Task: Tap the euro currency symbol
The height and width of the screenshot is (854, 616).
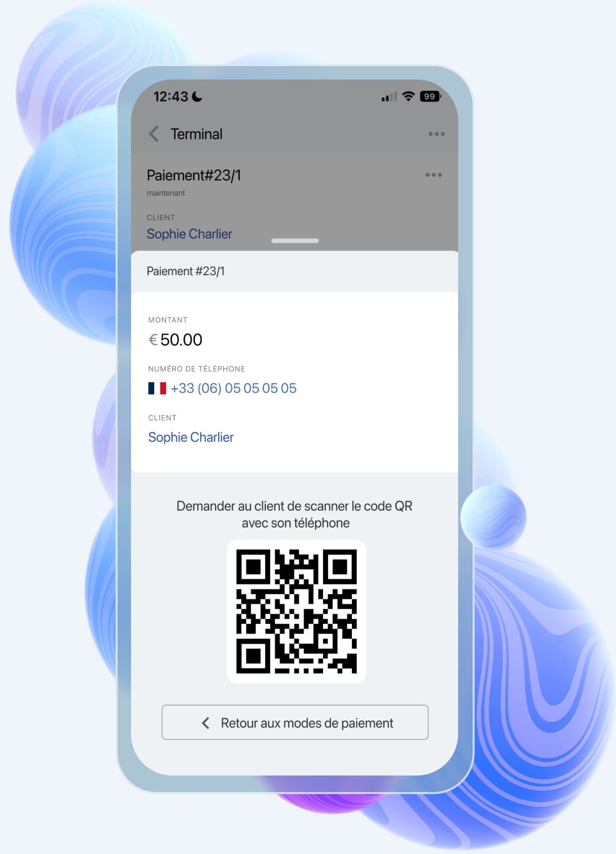Action: tap(153, 340)
